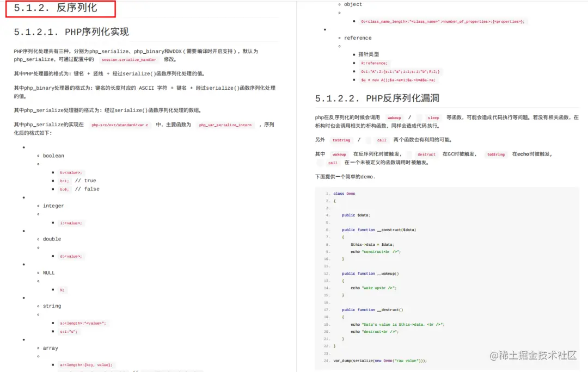Click code line "public $data;"
The width and height of the screenshot is (588, 372).
pos(356,215)
